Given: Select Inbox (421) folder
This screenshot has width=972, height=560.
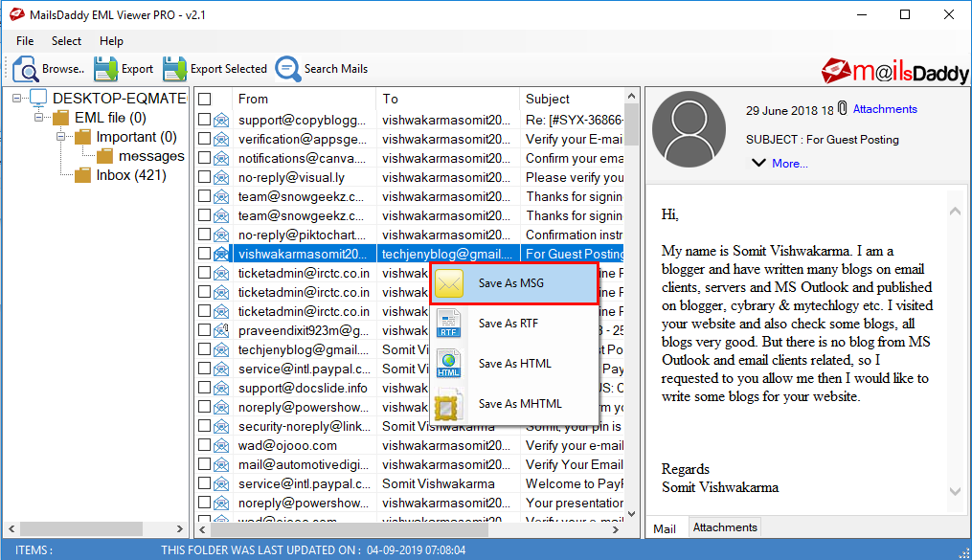Looking at the screenshot, I should point(131,175).
